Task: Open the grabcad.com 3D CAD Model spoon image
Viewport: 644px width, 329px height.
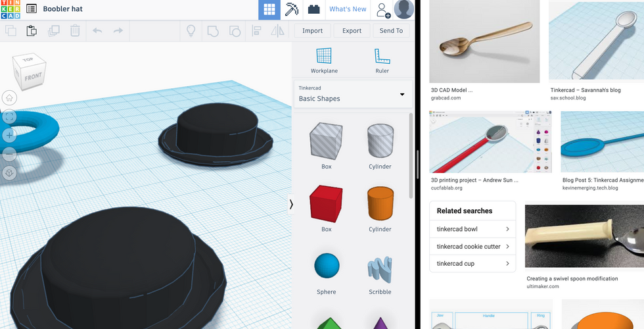Action: (x=484, y=41)
